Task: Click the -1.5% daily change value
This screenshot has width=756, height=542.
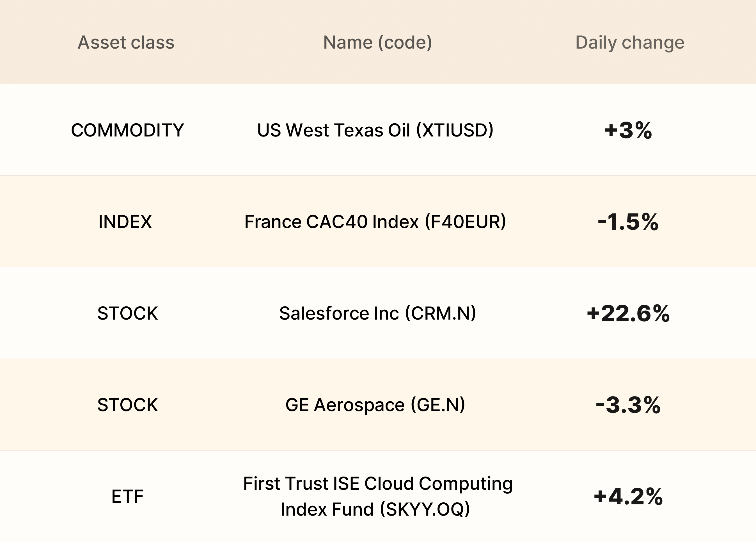Action: (628, 222)
